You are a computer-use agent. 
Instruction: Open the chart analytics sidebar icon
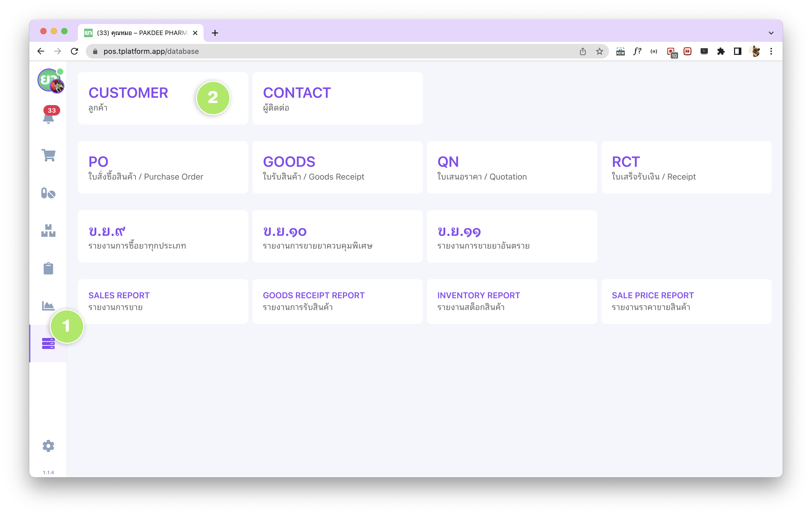point(48,306)
